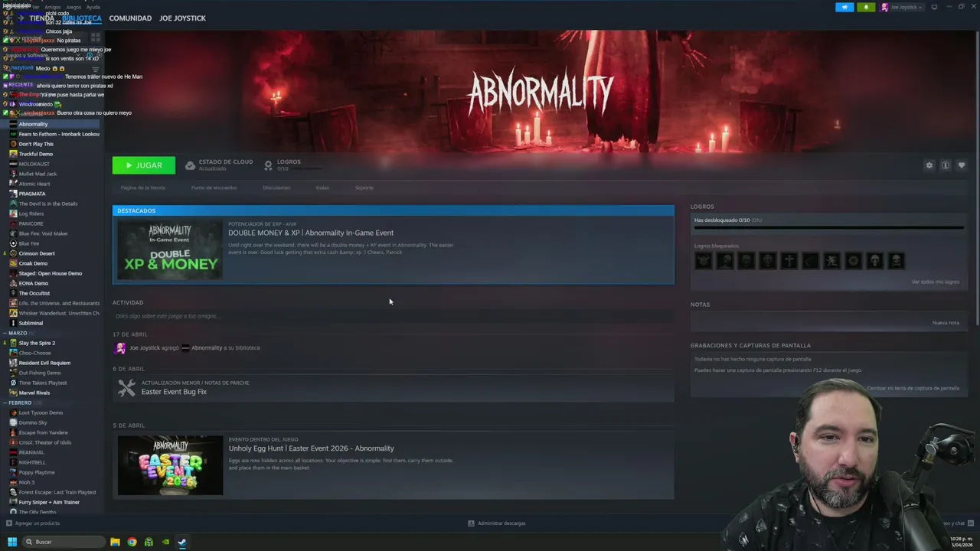Open File Explorer from taskbar

(x=115, y=542)
